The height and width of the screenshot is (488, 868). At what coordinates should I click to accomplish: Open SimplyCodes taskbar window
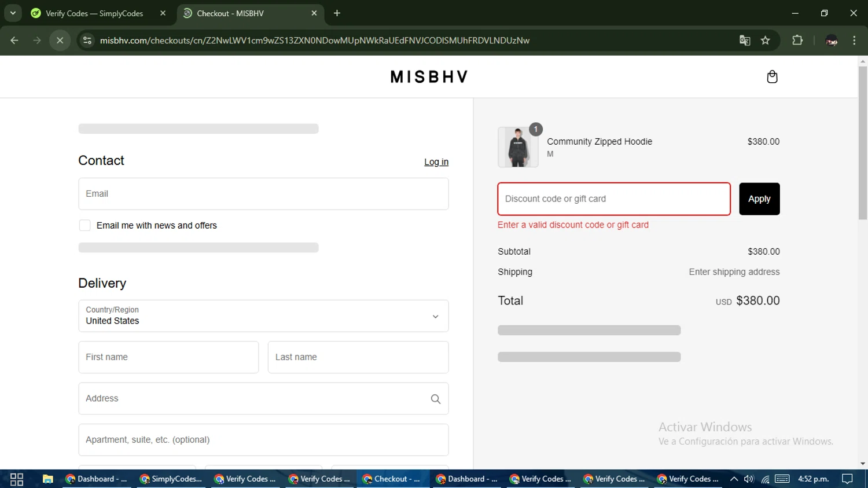click(x=171, y=479)
